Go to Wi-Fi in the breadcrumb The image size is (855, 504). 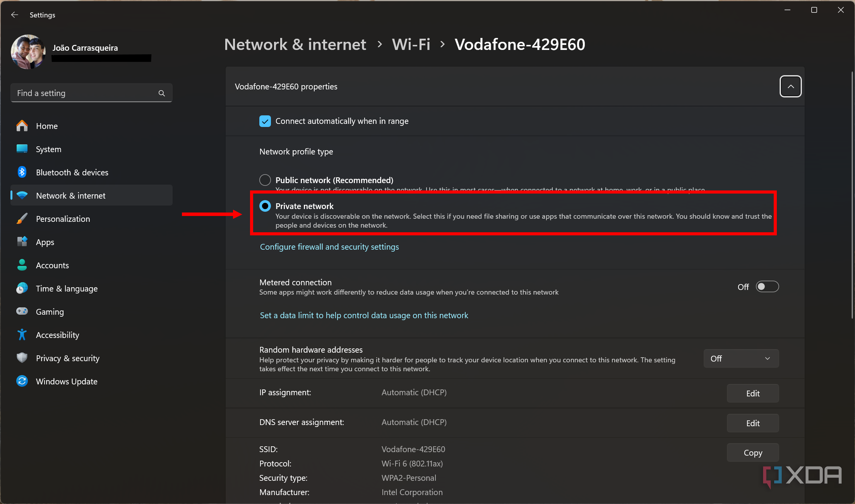[411, 45]
